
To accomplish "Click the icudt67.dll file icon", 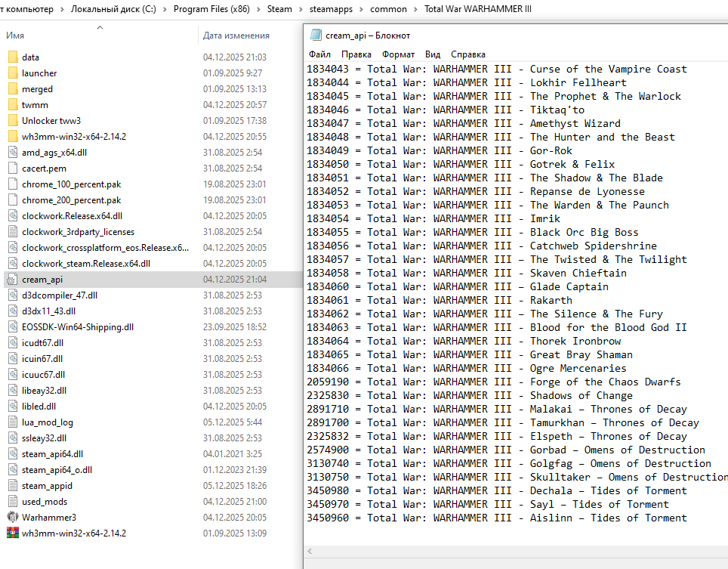I will (x=13, y=343).
